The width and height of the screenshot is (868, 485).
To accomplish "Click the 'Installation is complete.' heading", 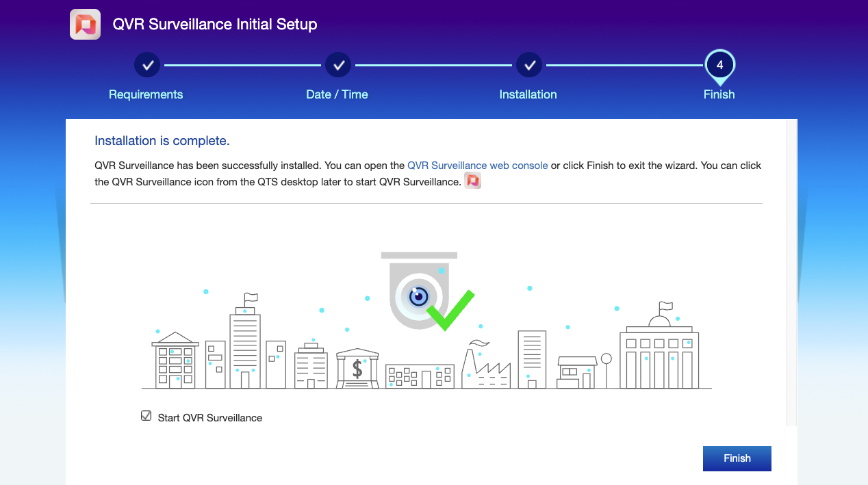I will [x=162, y=141].
